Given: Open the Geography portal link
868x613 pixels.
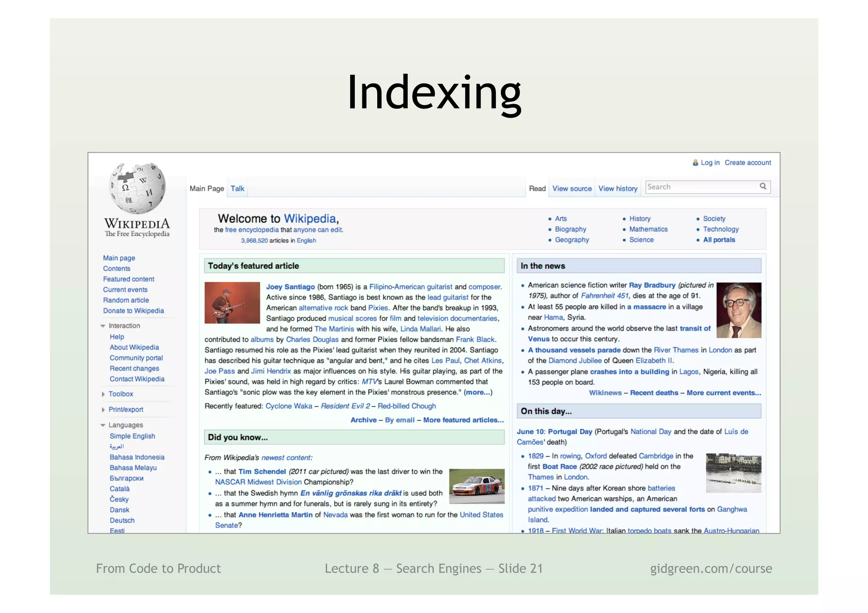Looking at the screenshot, I should click(572, 240).
